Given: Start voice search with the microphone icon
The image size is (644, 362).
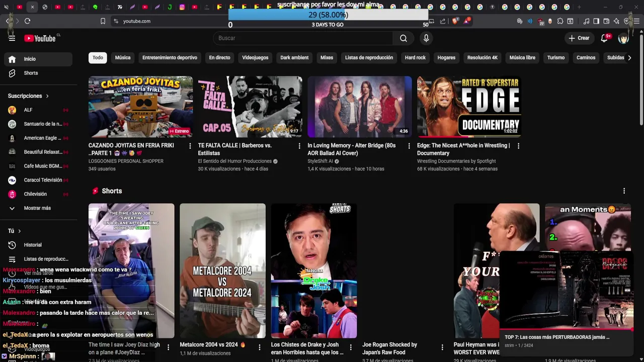Looking at the screenshot, I should click(426, 38).
